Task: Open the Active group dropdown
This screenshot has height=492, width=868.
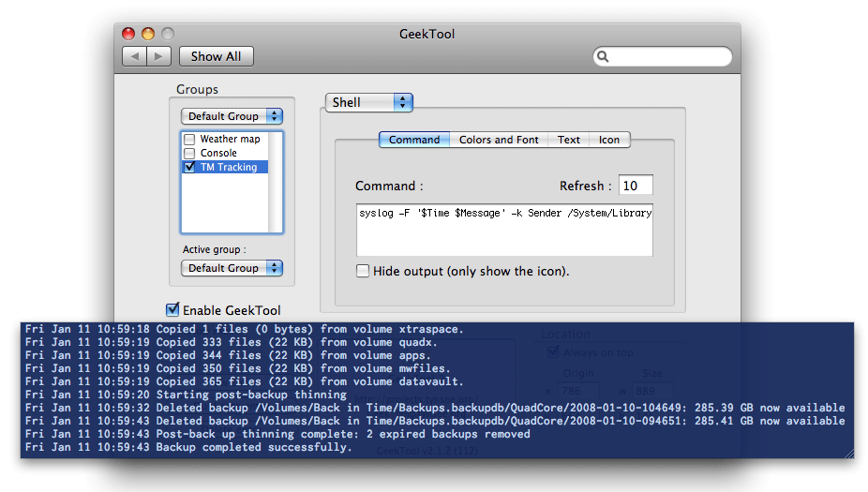Action: [232, 268]
